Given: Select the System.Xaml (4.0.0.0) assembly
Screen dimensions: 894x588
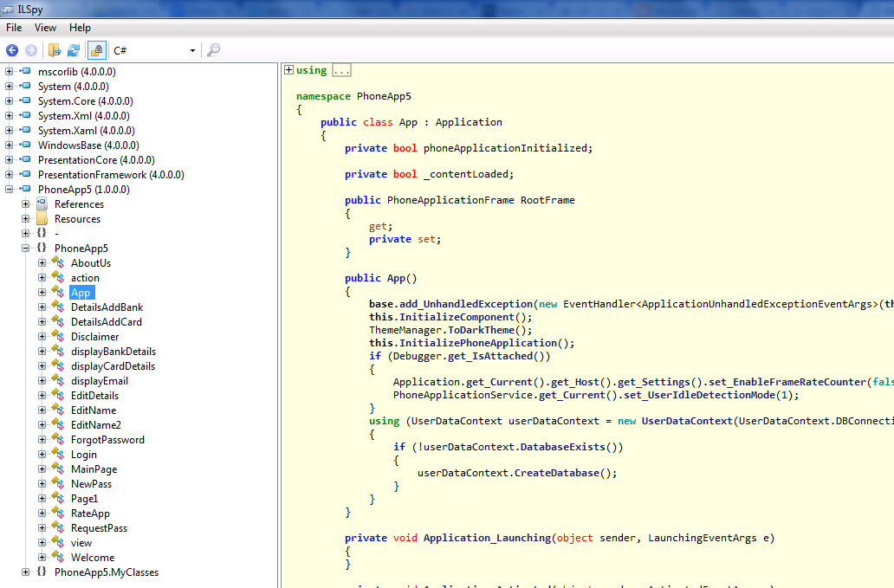Looking at the screenshot, I should point(86,131).
